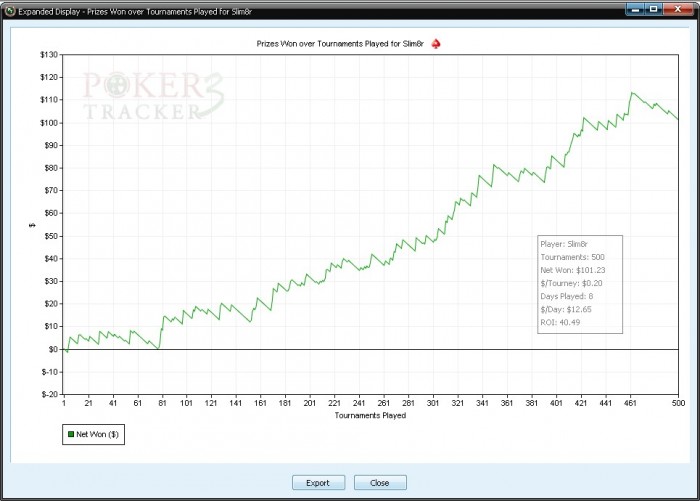Image resolution: width=700 pixels, height=501 pixels.
Task: Click the 81 x-axis tick label
Action: coord(162,403)
